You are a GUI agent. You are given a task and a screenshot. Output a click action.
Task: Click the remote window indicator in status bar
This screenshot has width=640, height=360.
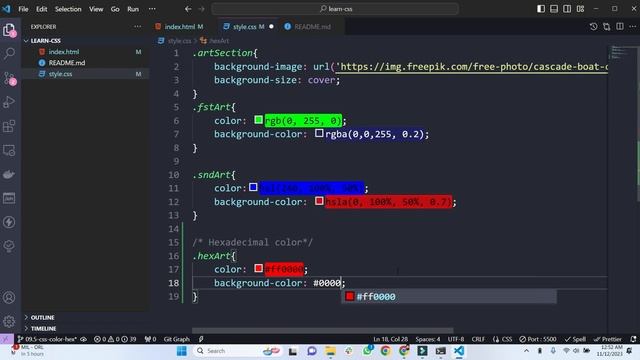[x=6, y=339]
